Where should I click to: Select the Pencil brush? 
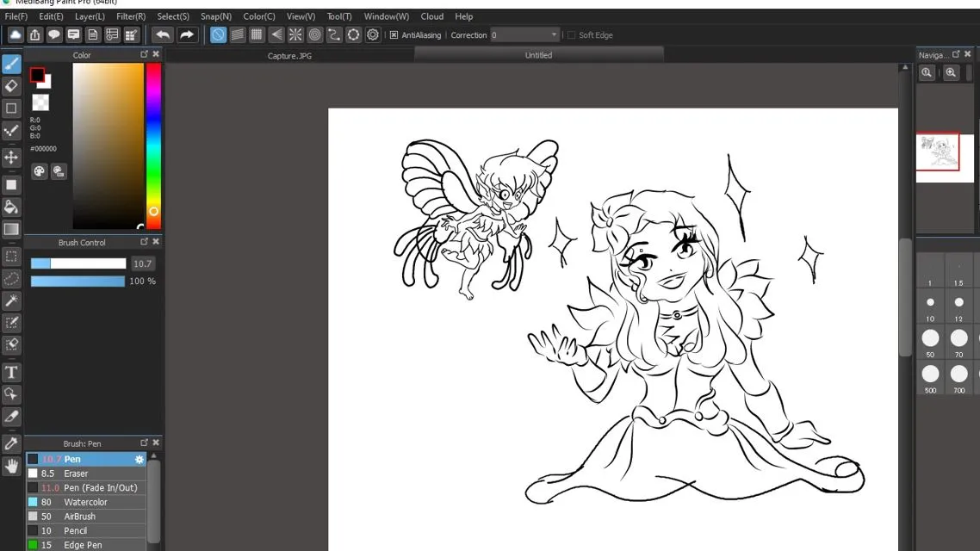(x=86, y=531)
